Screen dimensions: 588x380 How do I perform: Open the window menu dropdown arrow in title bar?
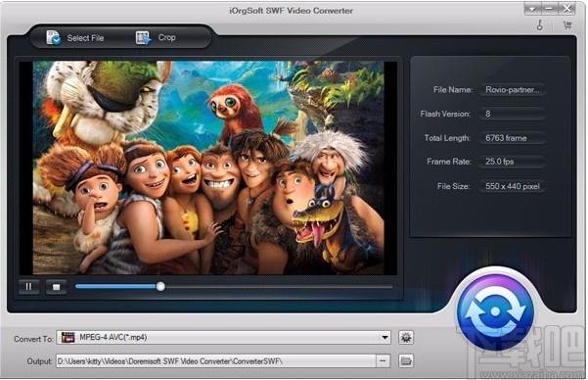click(532, 8)
